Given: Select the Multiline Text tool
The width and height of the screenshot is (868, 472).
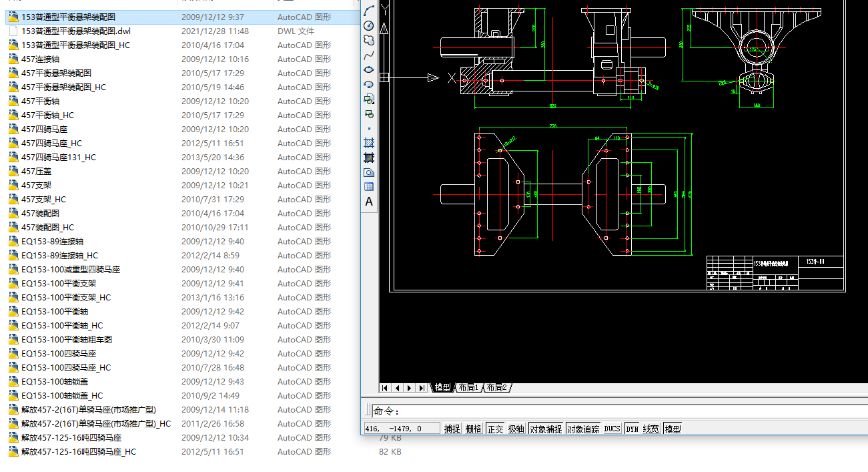Looking at the screenshot, I should click(x=369, y=202).
